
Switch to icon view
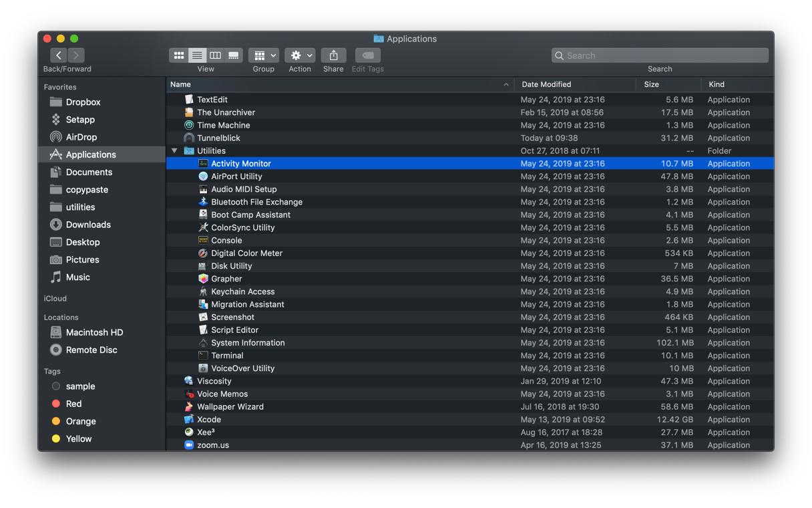click(x=179, y=55)
